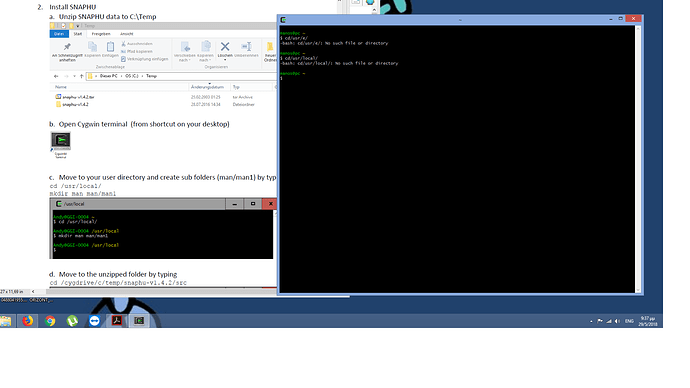Open the ENG language switcher
The image size is (690, 388).
coord(629,321)
